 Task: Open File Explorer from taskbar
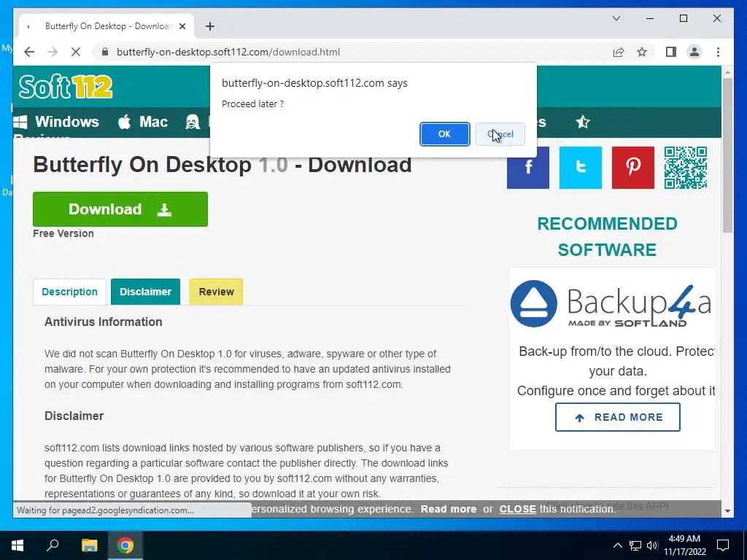pos(89,545)
